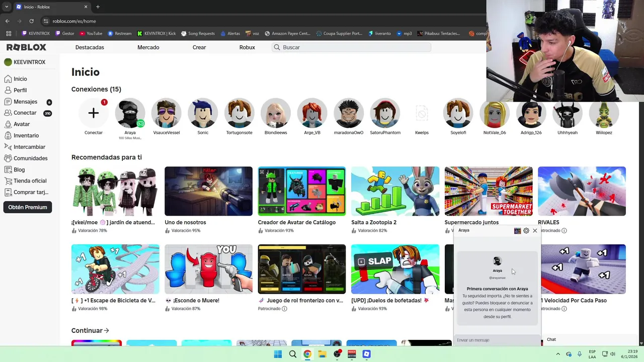Viewport: 644px width, 362px height.
Task: Open Mercado in top navigation
Action: [x=148, y=47]
